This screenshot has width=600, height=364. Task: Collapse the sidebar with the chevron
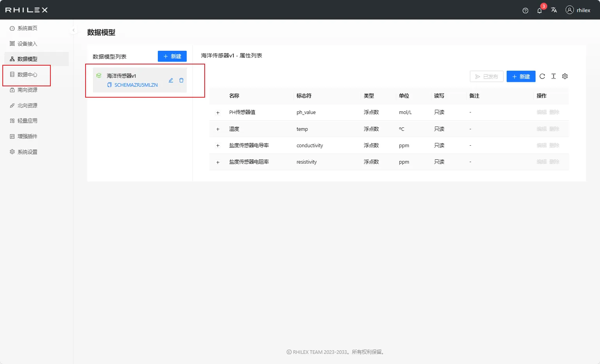[73, 30]
